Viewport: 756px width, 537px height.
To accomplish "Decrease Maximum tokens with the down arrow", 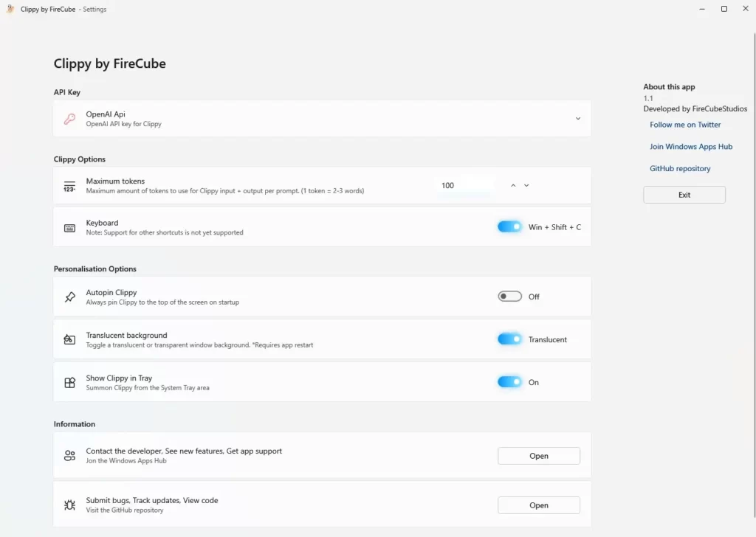I will click(526, 185).
